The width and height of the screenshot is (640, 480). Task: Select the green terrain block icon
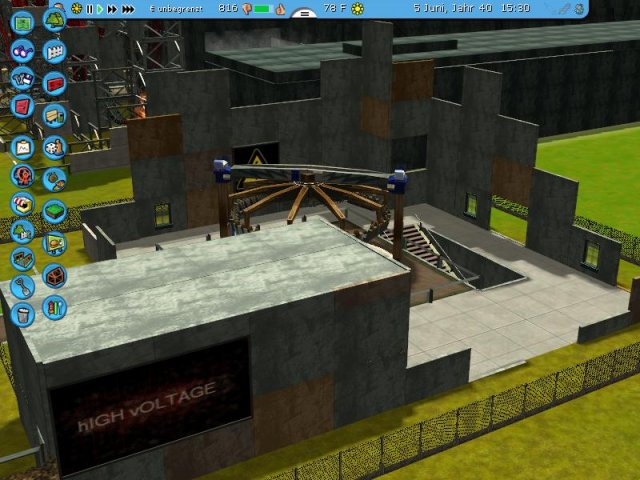tap(54, 211)
